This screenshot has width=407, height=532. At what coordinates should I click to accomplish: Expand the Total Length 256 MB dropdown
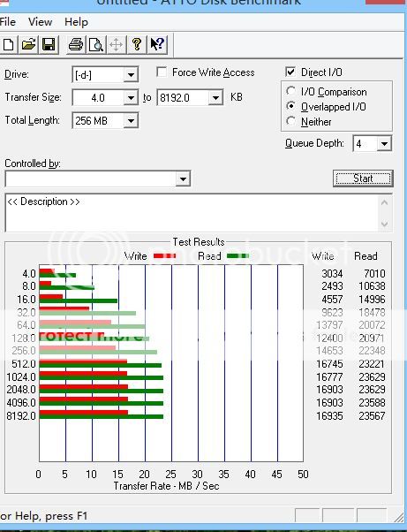(x=131, y=120)
